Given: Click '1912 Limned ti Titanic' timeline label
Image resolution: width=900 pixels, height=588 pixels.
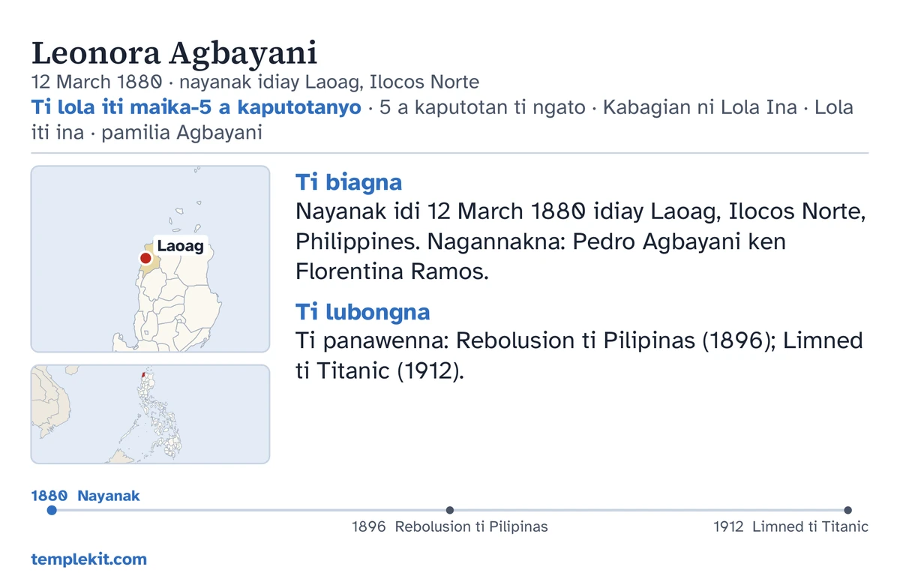Looking at the screenshot, I should pyautogui.click(x=791, y=526).
